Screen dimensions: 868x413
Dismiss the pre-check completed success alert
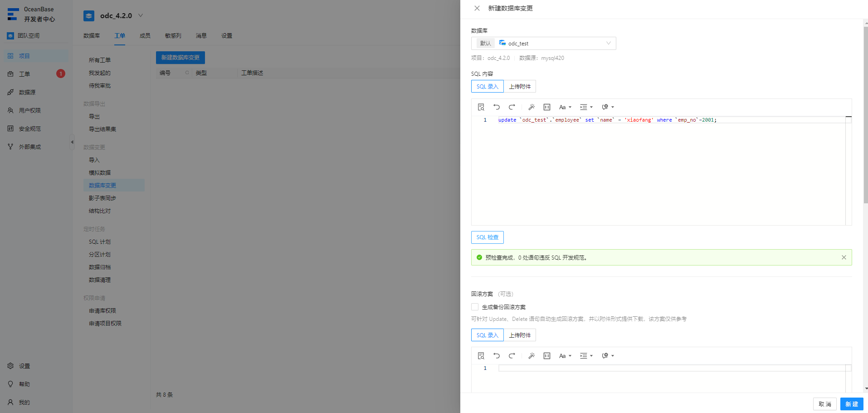point(844,257)
